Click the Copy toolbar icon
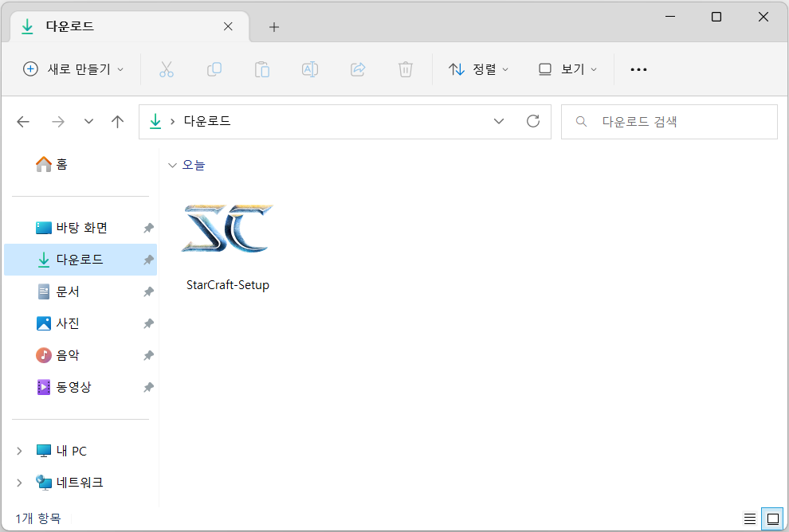 point(214,69)
